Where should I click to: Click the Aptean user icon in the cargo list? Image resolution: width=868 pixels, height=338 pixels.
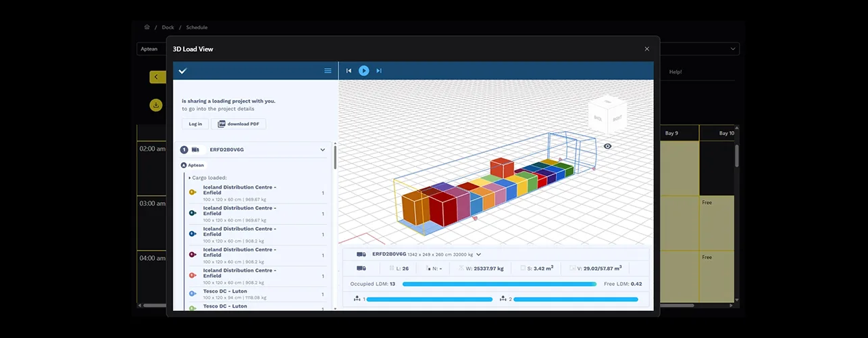(184, 165)
